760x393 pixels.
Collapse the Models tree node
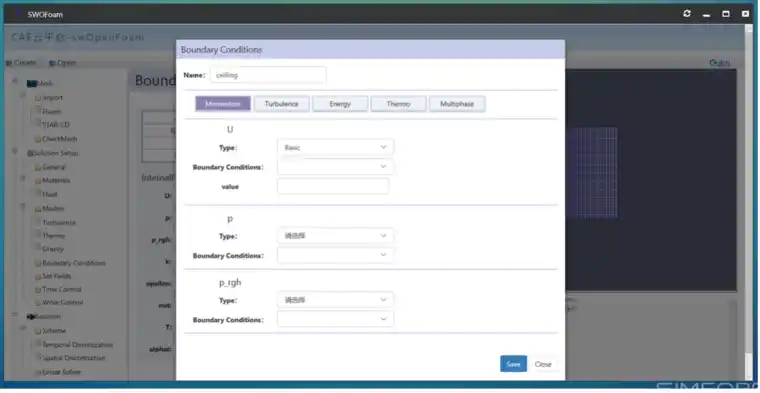[x=23, y=207]
